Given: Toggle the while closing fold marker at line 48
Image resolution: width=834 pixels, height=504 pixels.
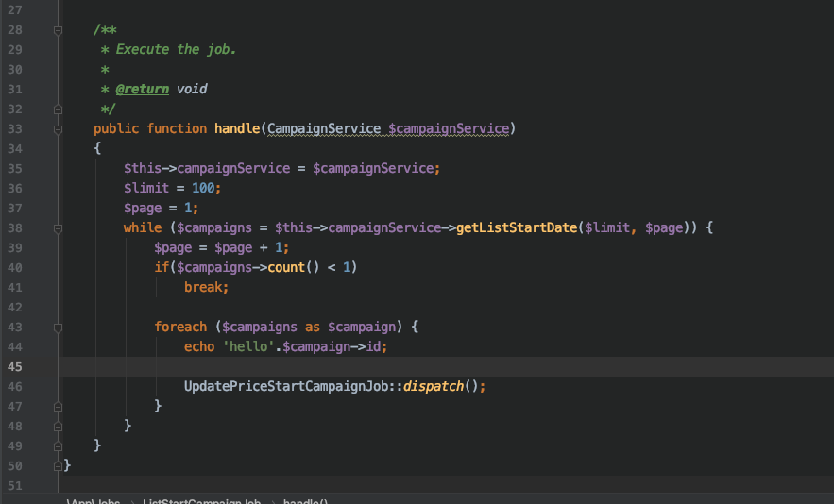Looking at the screenshot, I should coord(58,427).
